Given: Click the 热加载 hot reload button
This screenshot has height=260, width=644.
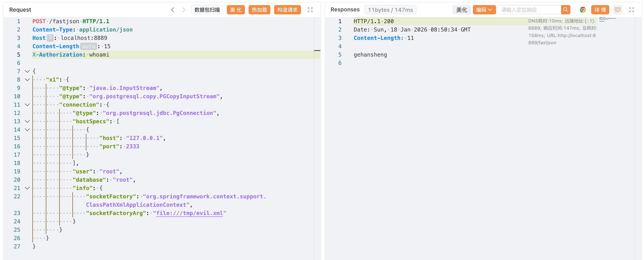Looking at the screenshot, I should [259, 10].
